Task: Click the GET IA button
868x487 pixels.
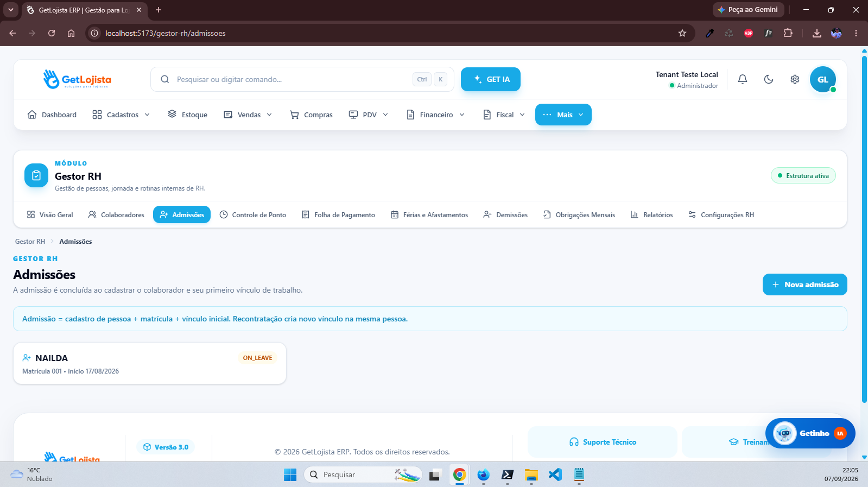Action: coord(491,79)
